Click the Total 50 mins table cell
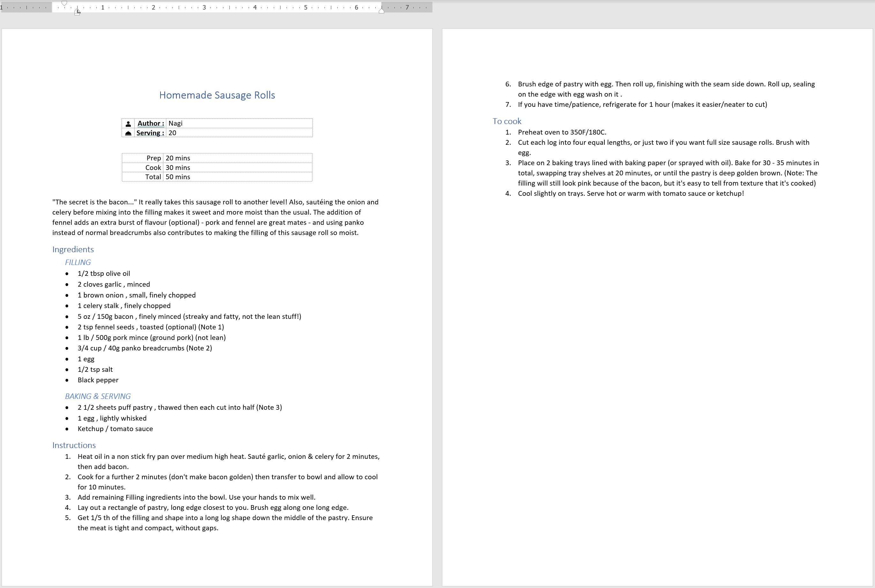Screen dimensions: 875x588 (x=178, y=177)
